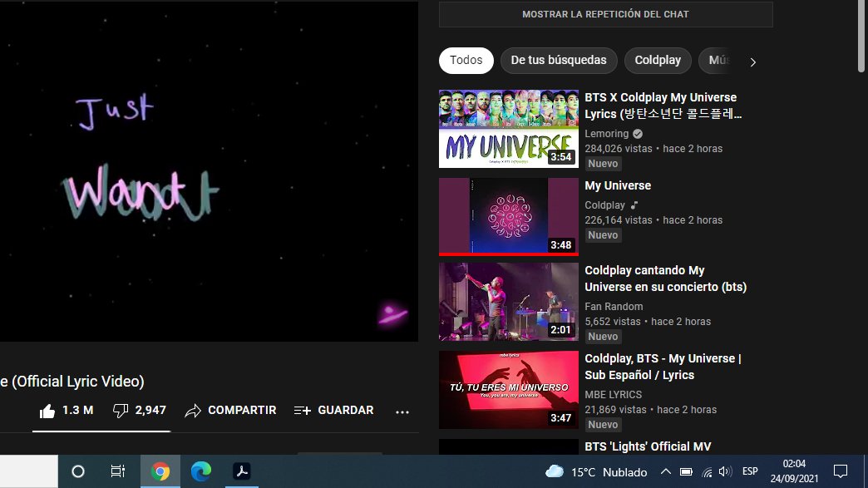Select the De tus búsquedas chip
Screen dimensions: 868x488
click(x=559, y=61)
